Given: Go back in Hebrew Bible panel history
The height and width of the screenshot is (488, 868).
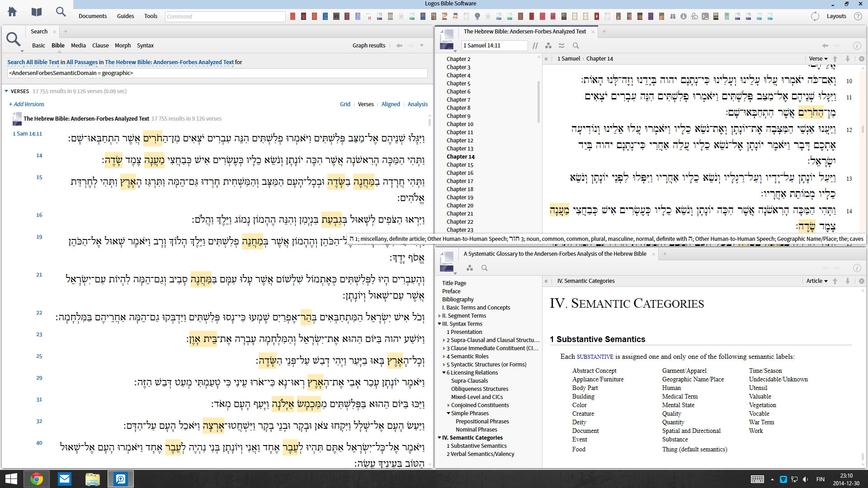Looking at the screenshot, I should click(x=825, y=46).
